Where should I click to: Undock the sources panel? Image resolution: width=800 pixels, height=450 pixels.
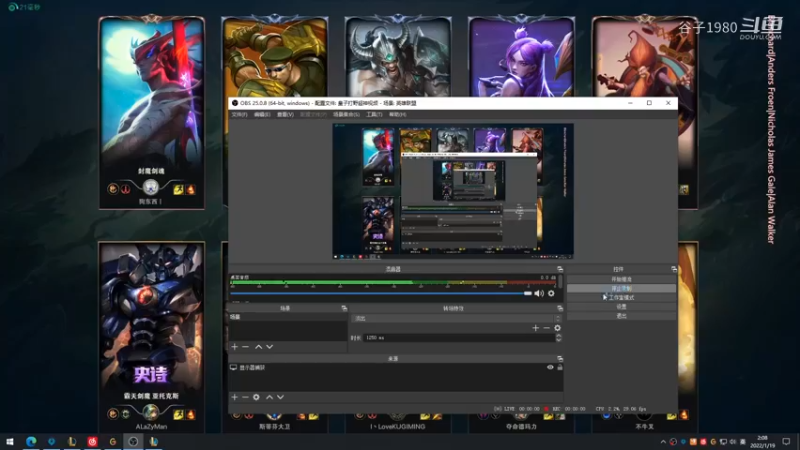point(560,359)
